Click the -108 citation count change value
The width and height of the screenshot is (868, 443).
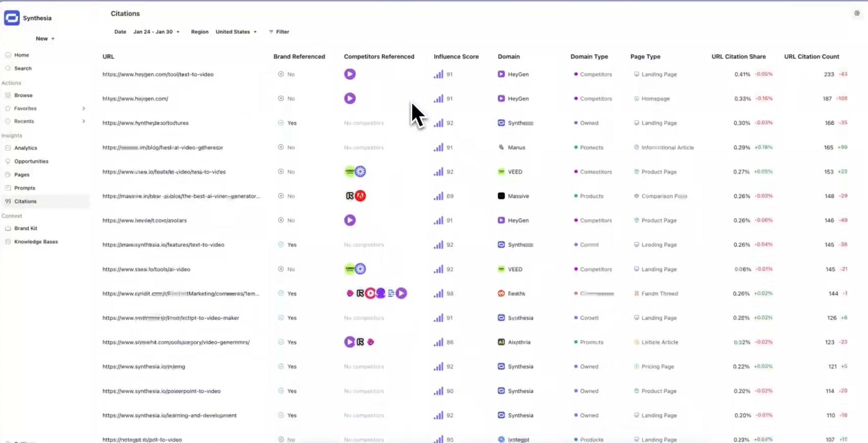coord(841,99)
